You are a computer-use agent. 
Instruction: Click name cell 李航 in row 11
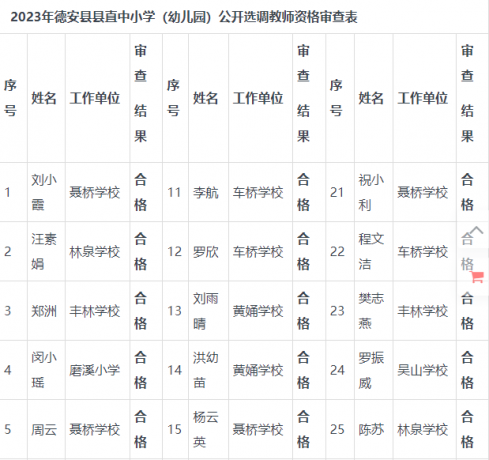pos(205,192)
